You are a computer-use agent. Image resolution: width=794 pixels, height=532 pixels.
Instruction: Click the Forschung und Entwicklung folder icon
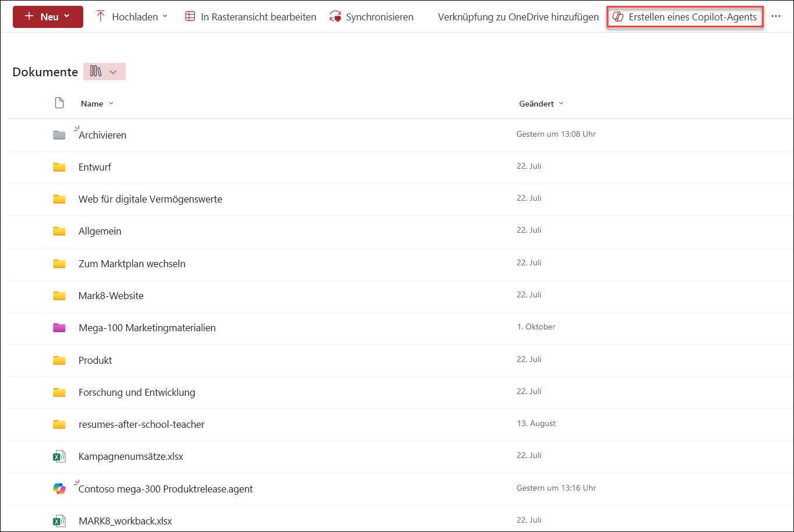click(59, 392)
